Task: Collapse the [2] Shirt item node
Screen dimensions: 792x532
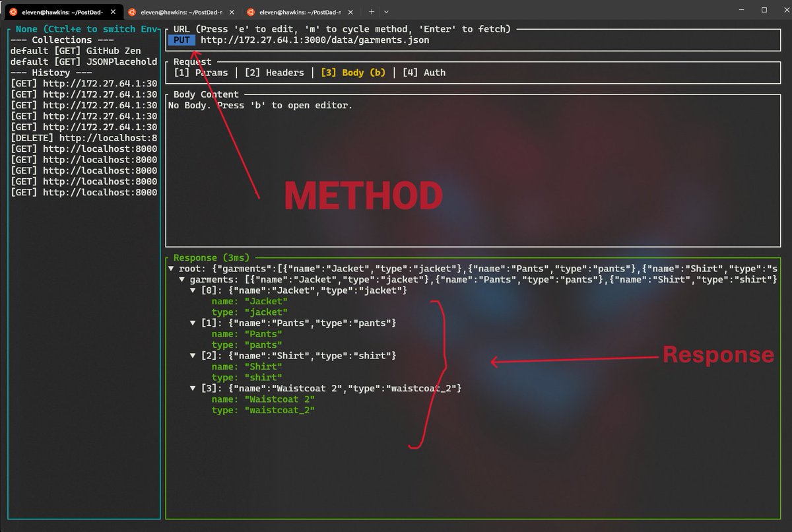Action: point(193,356)
